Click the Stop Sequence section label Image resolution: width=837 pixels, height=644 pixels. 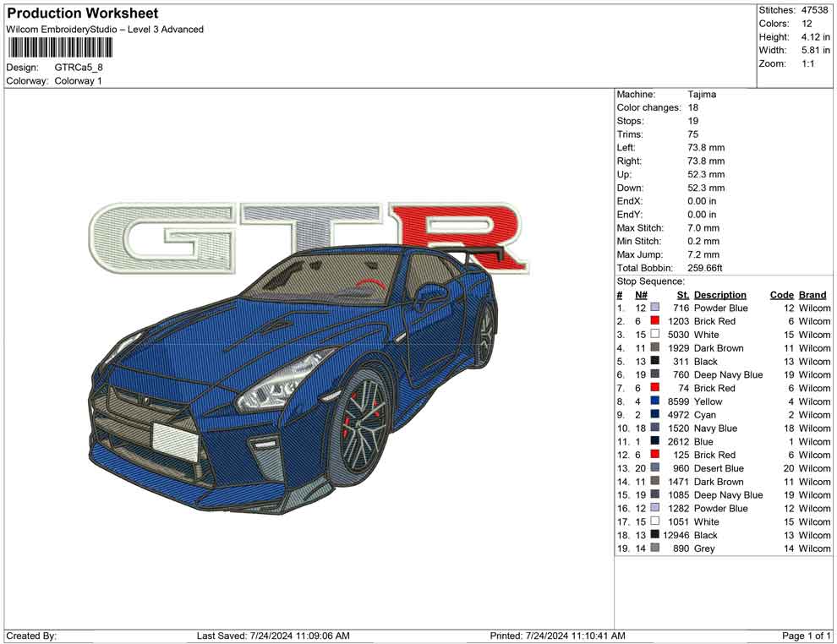650,281
